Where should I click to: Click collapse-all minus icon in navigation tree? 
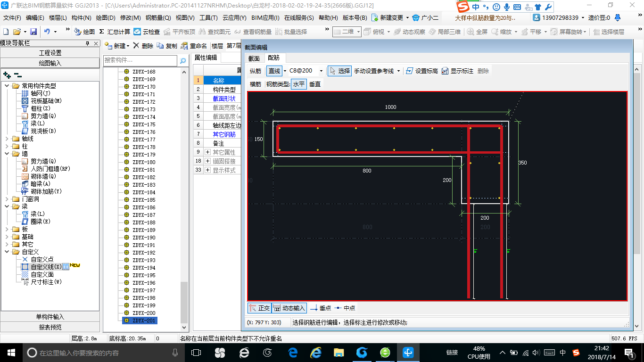(18, 75)
